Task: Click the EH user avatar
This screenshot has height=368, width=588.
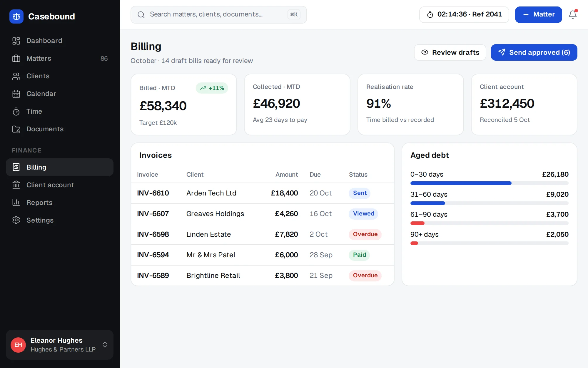Action: [x=18, y=345]
